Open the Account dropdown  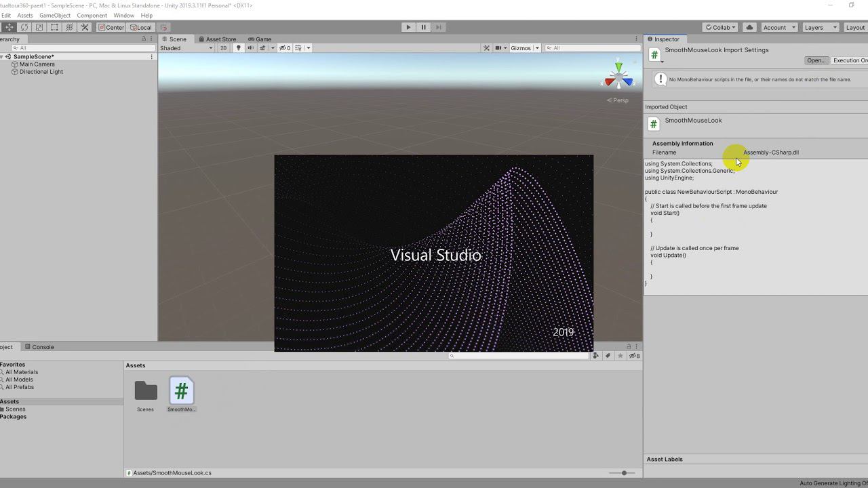click(778, 27)
